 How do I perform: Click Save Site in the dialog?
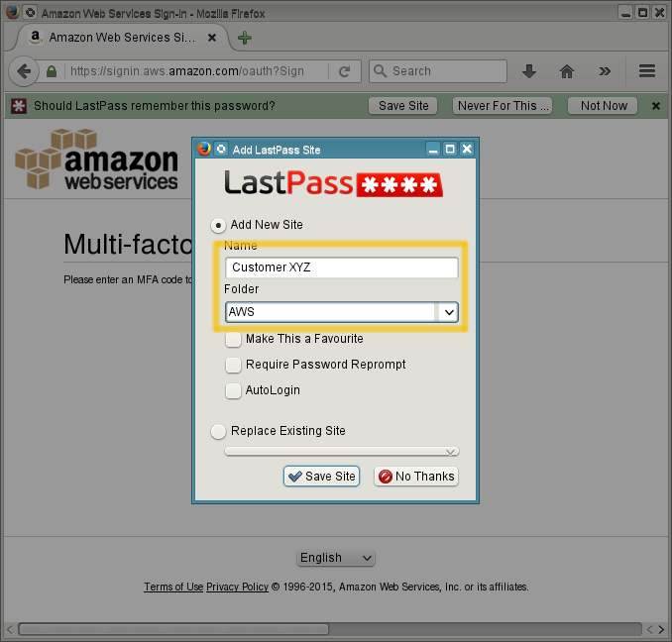click(x=321, y=477)
